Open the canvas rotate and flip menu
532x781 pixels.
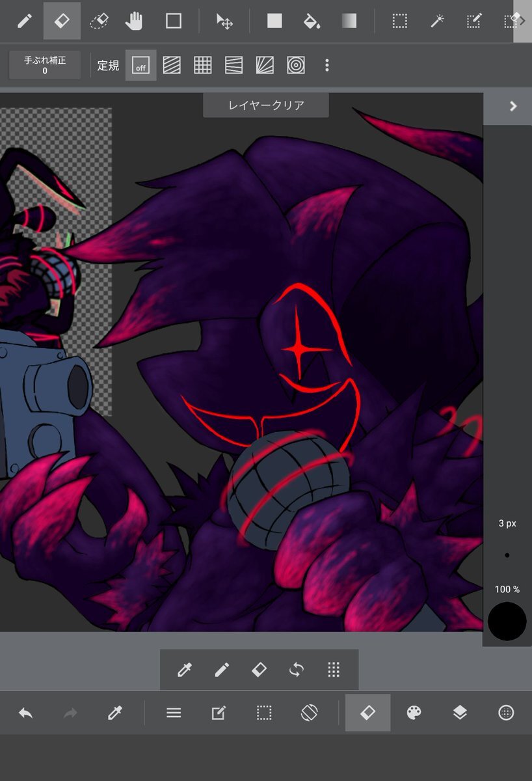[308, 713]
